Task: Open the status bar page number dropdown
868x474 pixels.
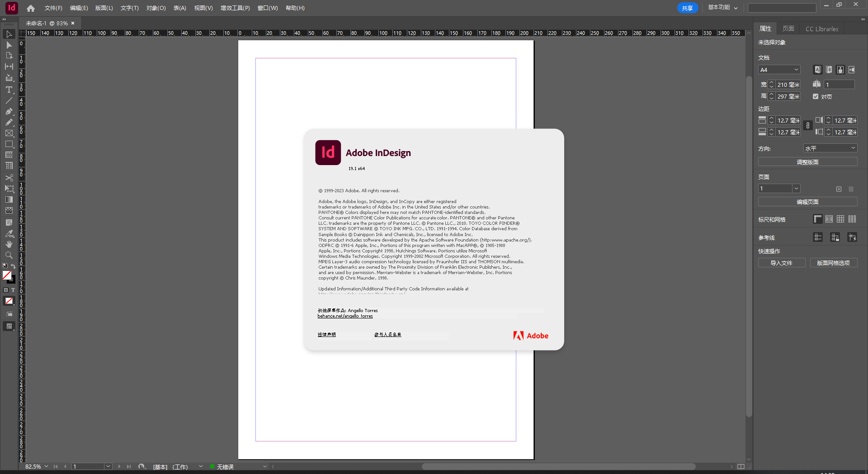Action: pos(108,466)
